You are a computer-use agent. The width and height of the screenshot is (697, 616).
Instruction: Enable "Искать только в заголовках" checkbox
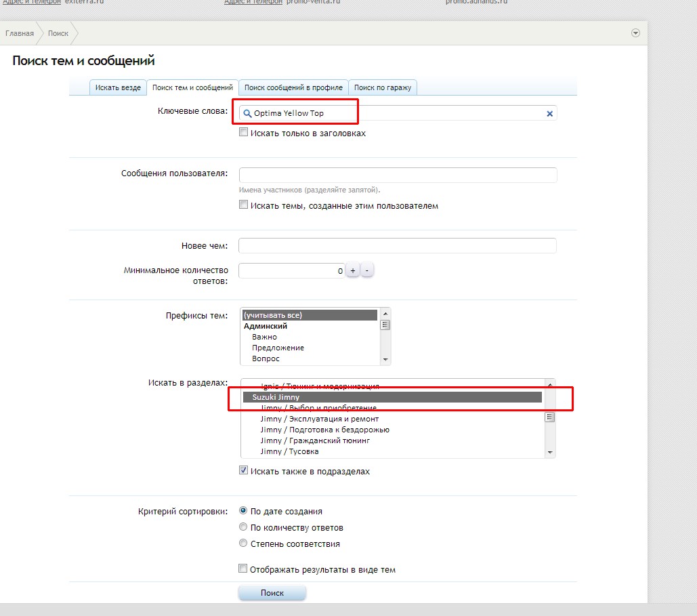244,133
